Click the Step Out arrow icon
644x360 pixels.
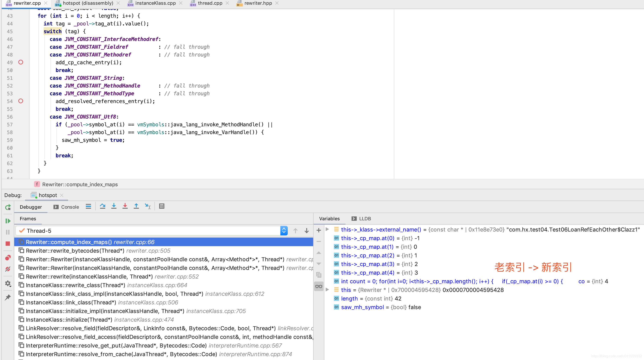click(136, 206)
